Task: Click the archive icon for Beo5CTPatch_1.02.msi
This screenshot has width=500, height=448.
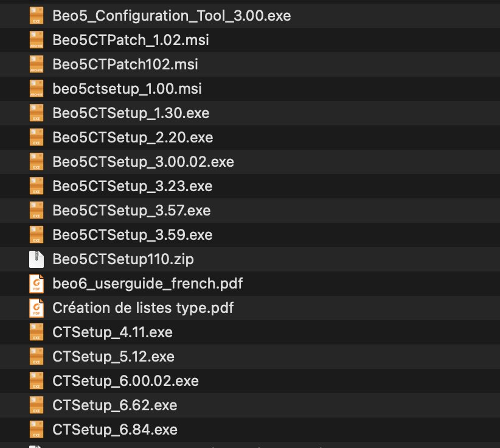Action: [37, 40]
